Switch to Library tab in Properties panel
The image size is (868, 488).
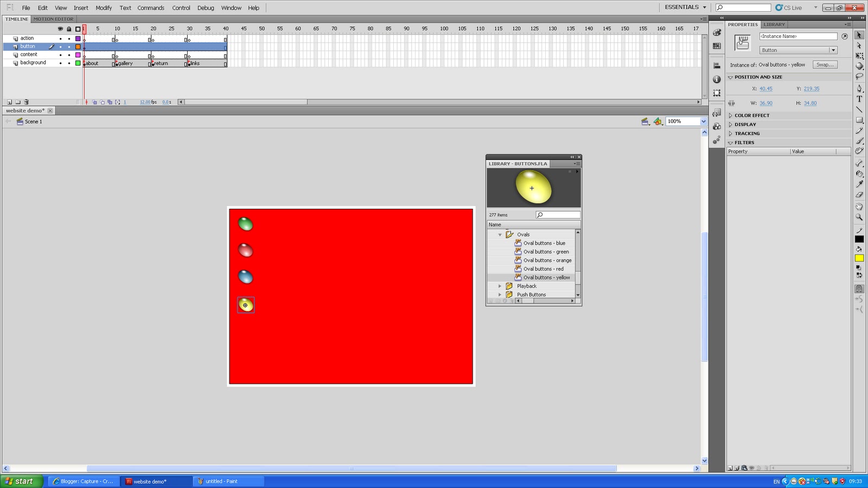774,24
